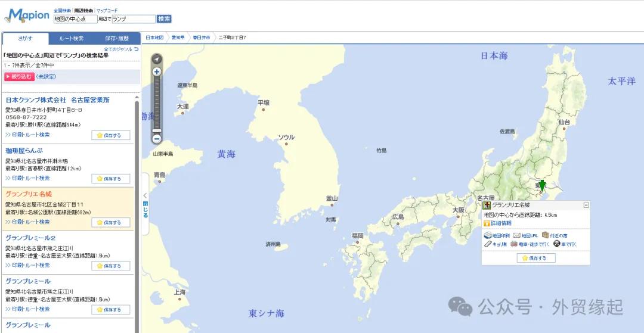This screenshot has width=644, height=333.
Task: Click the 詳細情報 info icon
Action: pyautogui.click(x=487, y=223)
